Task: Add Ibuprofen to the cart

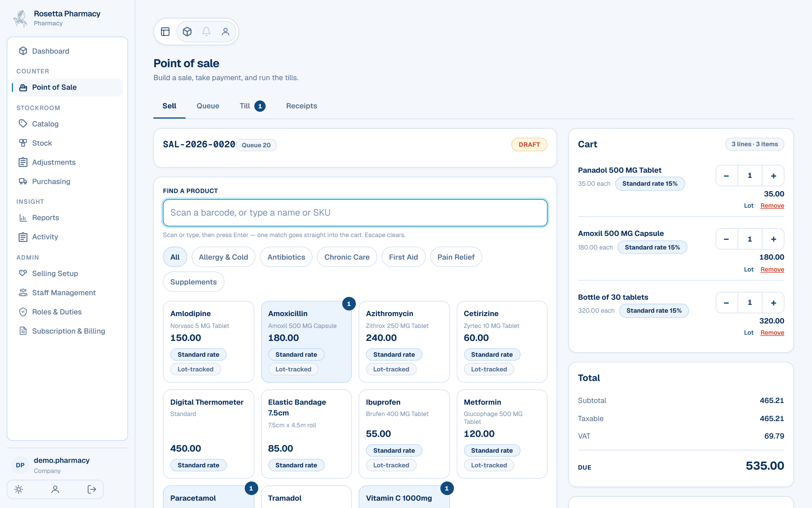Action: [404, 434]
